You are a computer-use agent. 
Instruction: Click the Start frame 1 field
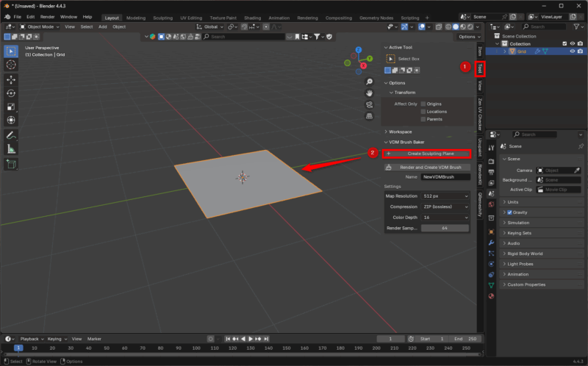[x=431, y=339]
